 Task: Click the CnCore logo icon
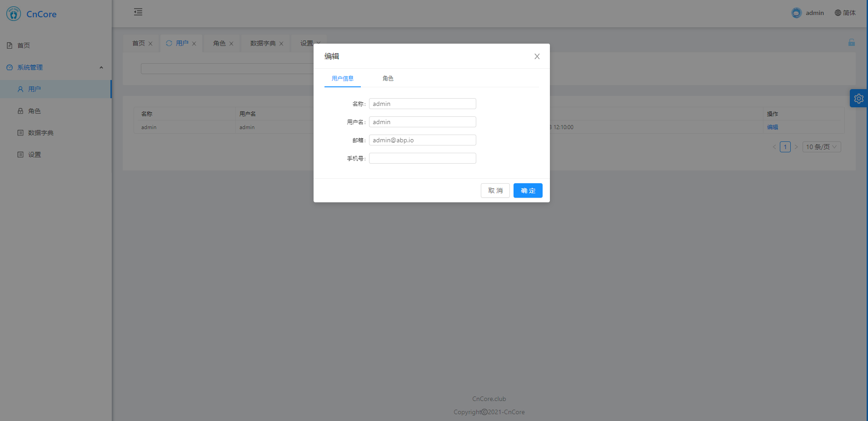point(14,14)
